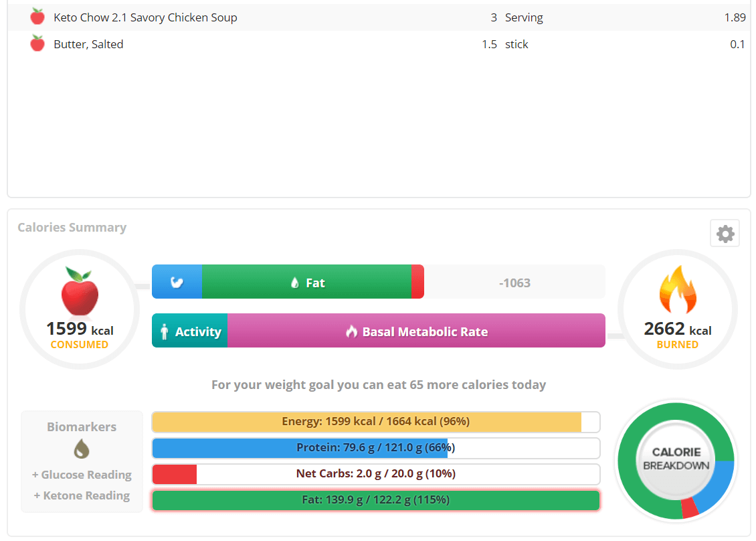Image resolution: width=756 pixels, height=541 pixels.
Task: Open the Calories Summary settings gear
Action: (x=725, y=234)
